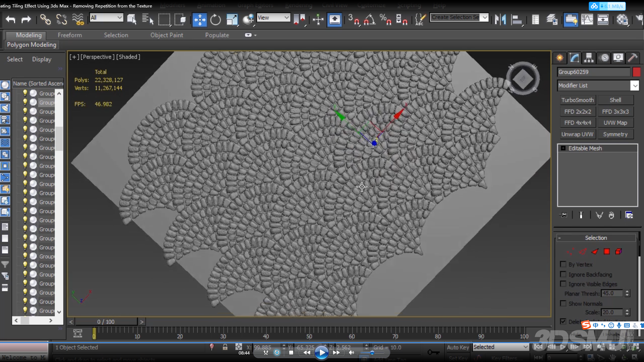Toggle the By Vertex checkbox
The height and width of the screenshot is (362, 644).
563,264
